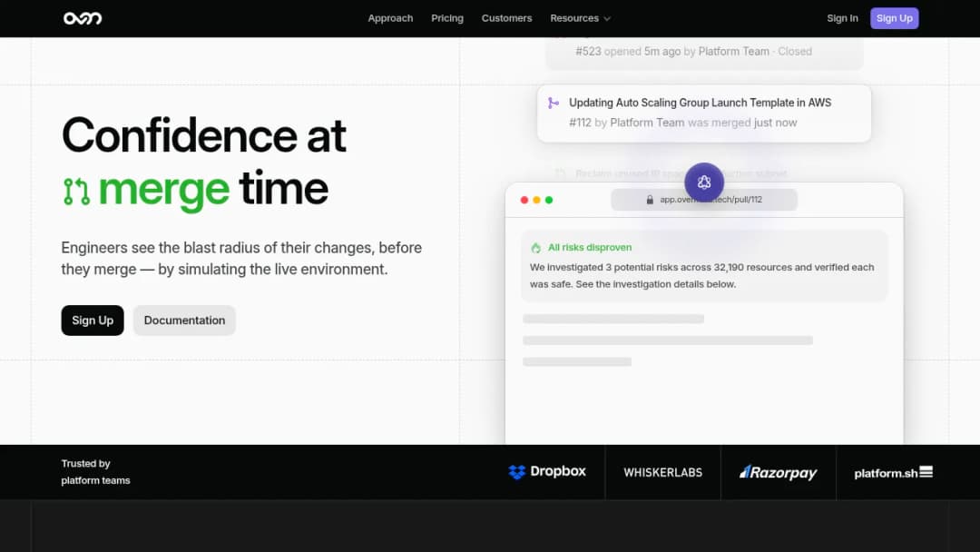Open the Customers nav item

coord(507,18)
